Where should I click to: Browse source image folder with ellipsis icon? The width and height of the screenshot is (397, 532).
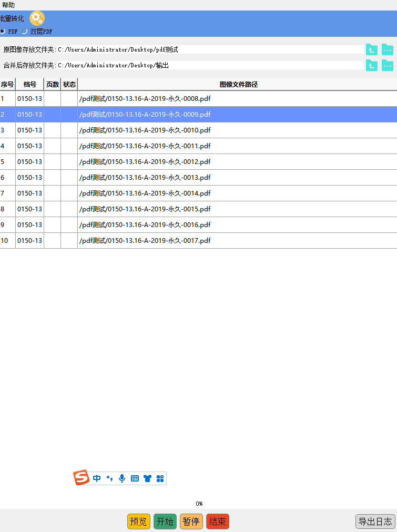tap(388, 50)
